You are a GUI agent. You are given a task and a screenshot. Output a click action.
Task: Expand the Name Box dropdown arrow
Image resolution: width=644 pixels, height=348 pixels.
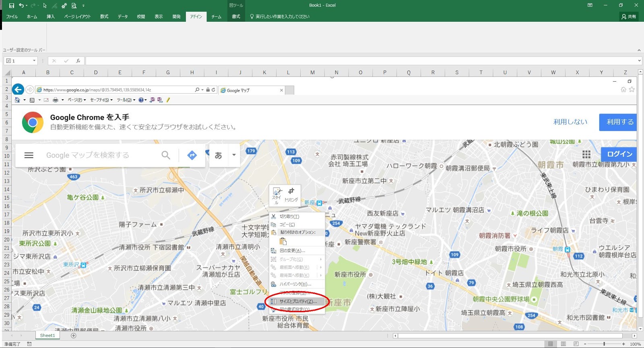[x=34, y=61]
